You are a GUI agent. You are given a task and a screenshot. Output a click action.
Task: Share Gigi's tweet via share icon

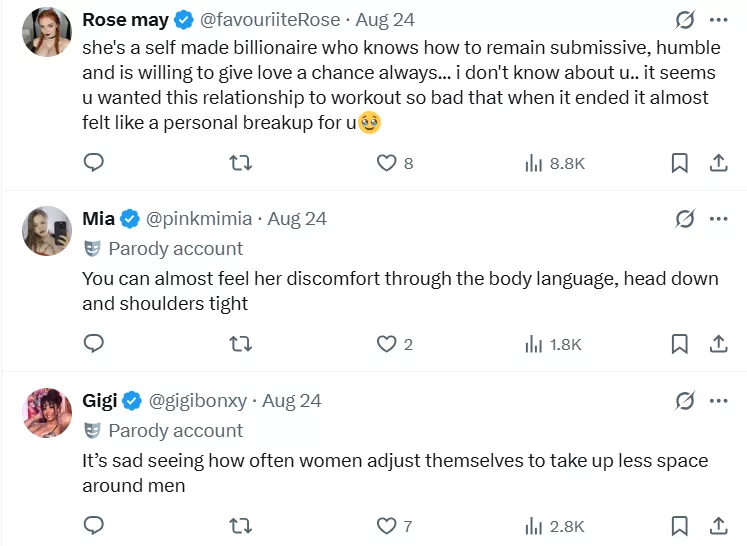(718, 526)
